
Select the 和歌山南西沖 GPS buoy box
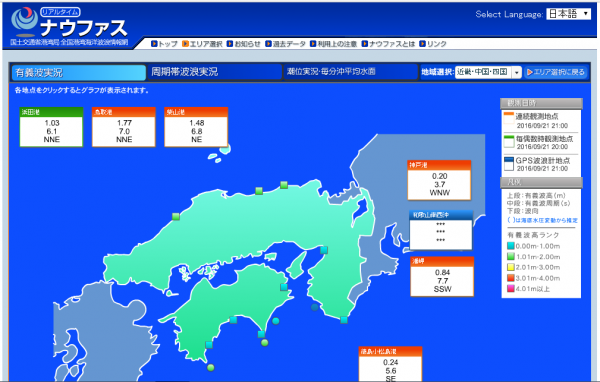click(x=441, y=230)
